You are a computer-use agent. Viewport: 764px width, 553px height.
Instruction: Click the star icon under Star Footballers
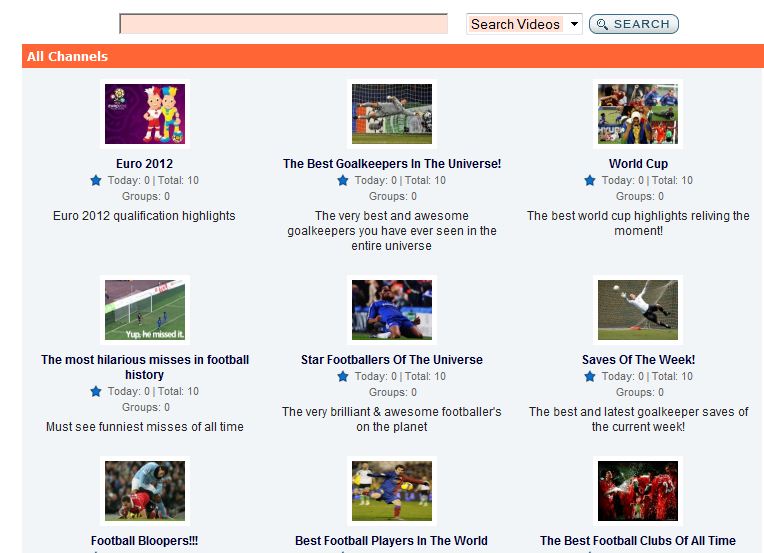click(343, 376)
